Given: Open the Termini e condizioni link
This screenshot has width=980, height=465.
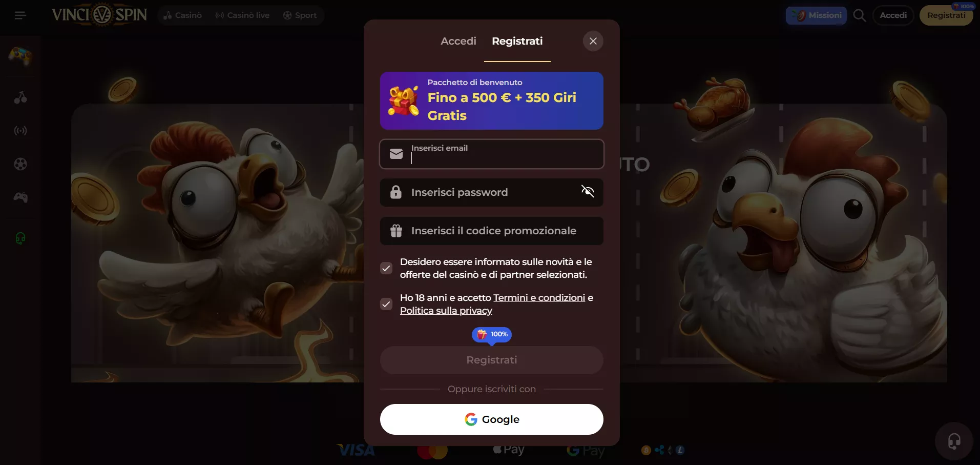Looking at the screenshot, I should 539,298.
